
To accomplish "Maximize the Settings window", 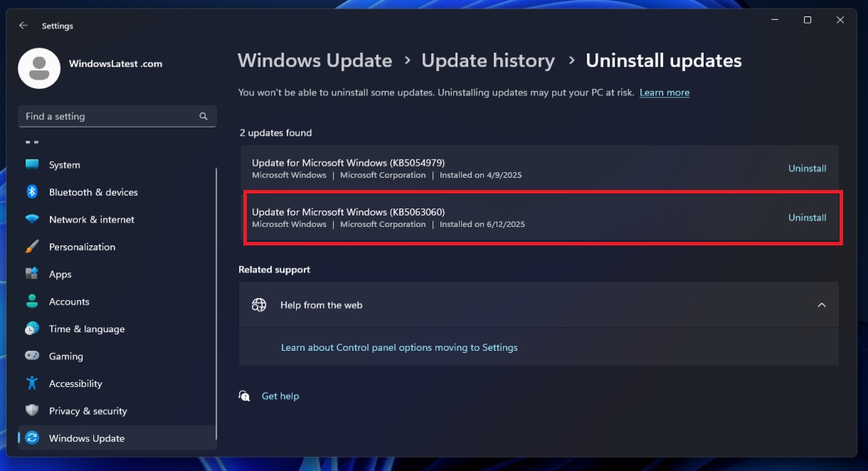I will pos(808,20).
